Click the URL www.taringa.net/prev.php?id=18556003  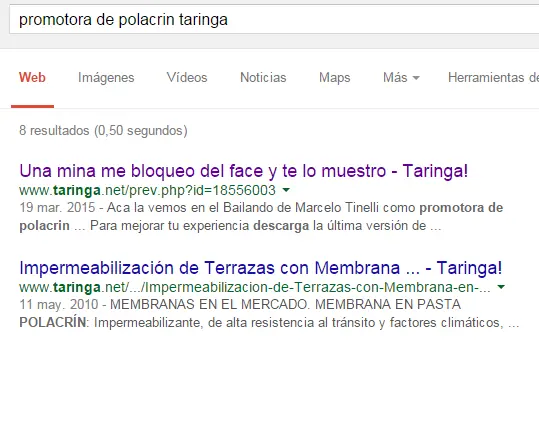pos(147,190)
